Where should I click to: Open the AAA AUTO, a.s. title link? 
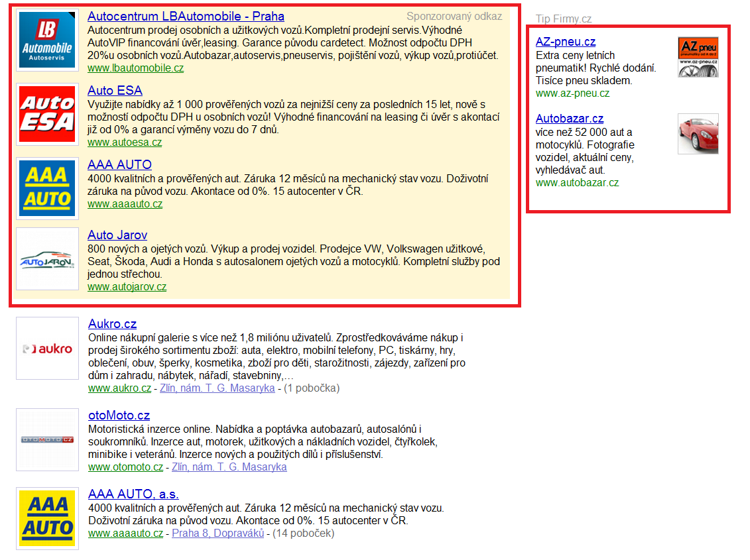tap(133, 494)
